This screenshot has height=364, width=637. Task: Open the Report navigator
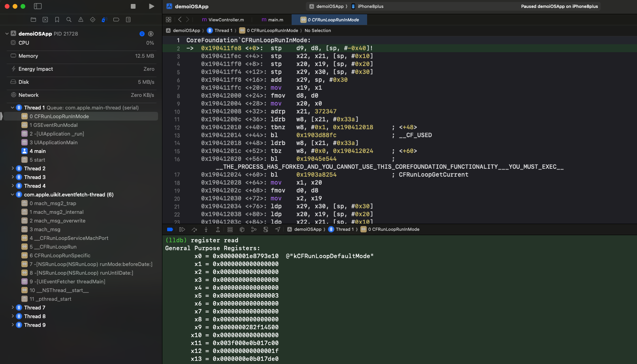128,19
